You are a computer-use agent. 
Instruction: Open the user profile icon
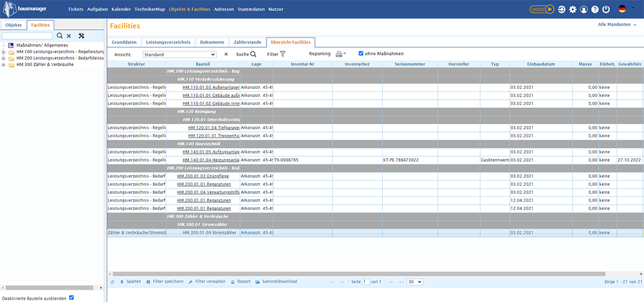point(584,9)
